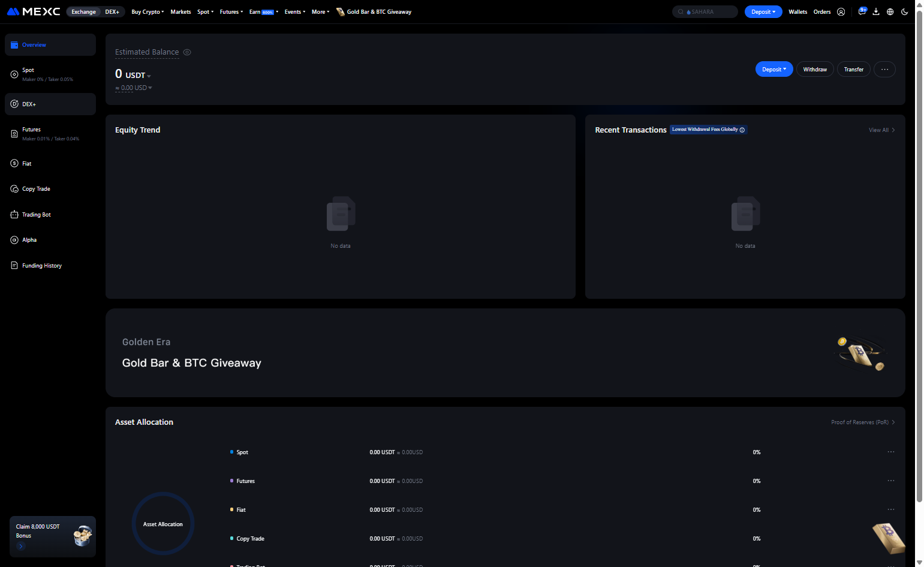Click the MEXC logo
The image size is (924, 567).
pos(34,11)
